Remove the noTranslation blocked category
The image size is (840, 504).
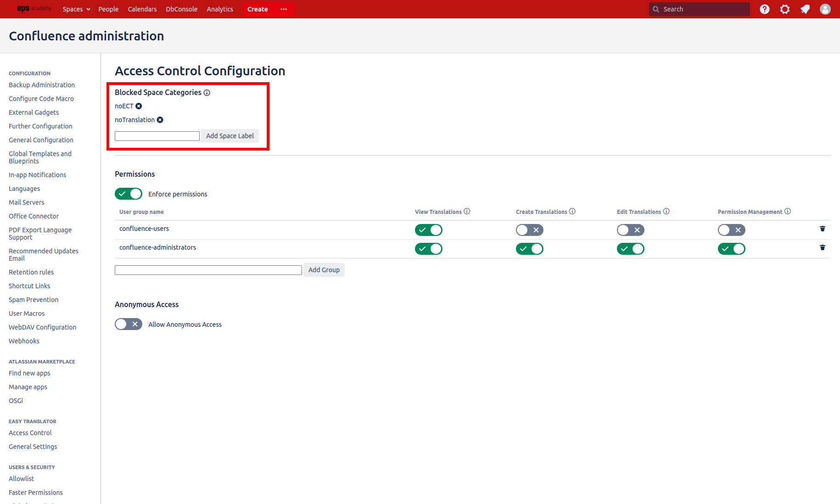pos(160,119)
